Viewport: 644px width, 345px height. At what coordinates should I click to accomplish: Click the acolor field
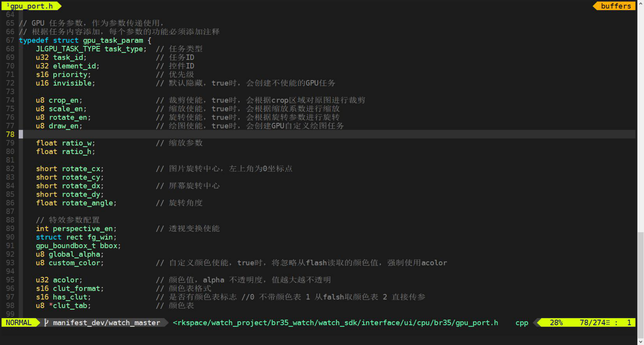pos(66,280)
